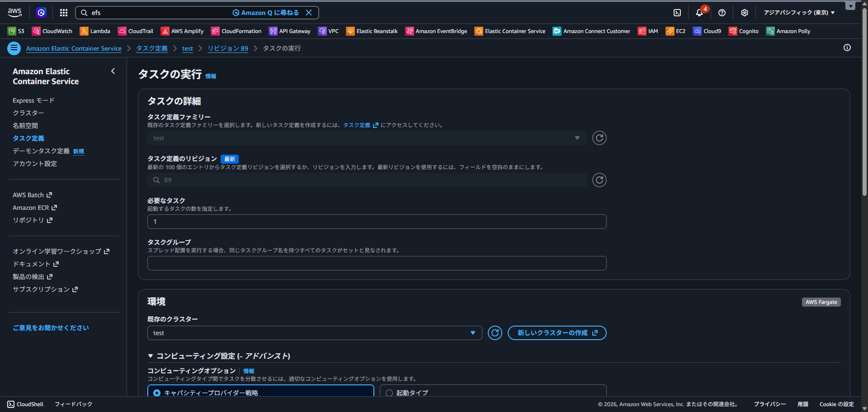Open API Gateway service shortcut
The image size is (868, 412).
290,31
